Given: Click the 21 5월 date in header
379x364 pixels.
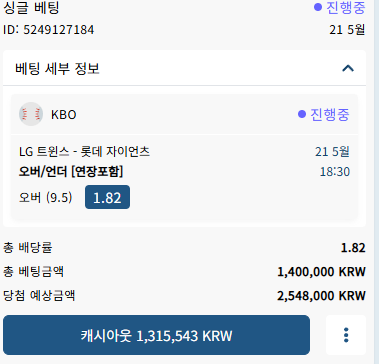Looking at the screenshot, I should (x=347, y=30).
